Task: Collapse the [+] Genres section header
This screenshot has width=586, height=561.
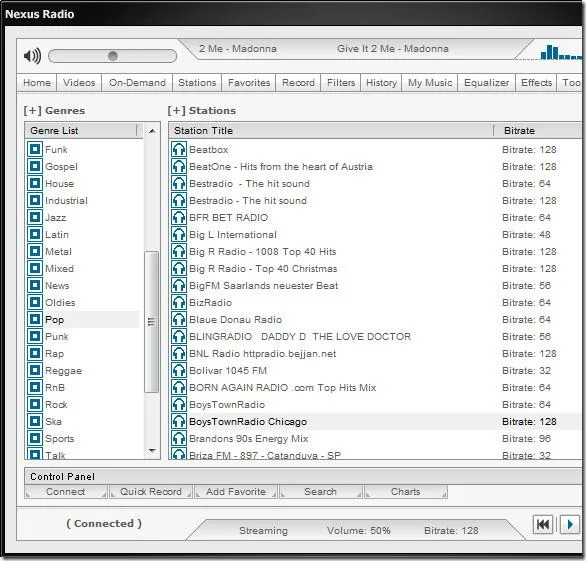Action: point(54,111)
